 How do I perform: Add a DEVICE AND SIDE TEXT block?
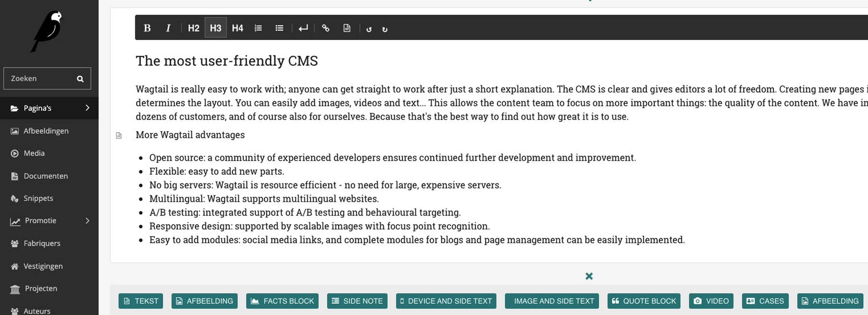tap(446, 301)
